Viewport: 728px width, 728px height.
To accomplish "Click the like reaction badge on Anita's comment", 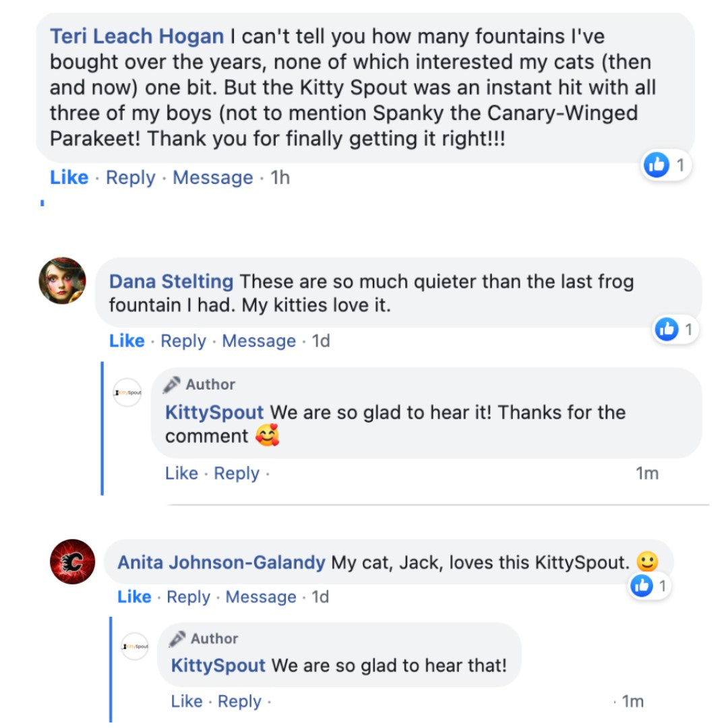I will (x=642, y=586).
